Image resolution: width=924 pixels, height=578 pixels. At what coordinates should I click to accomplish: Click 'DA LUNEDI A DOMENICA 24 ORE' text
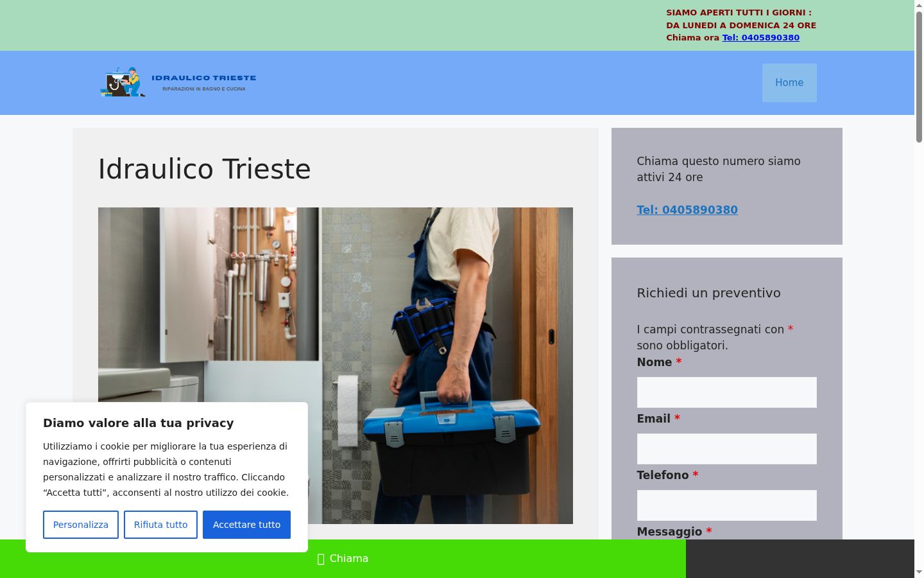[x=741, y=26]
